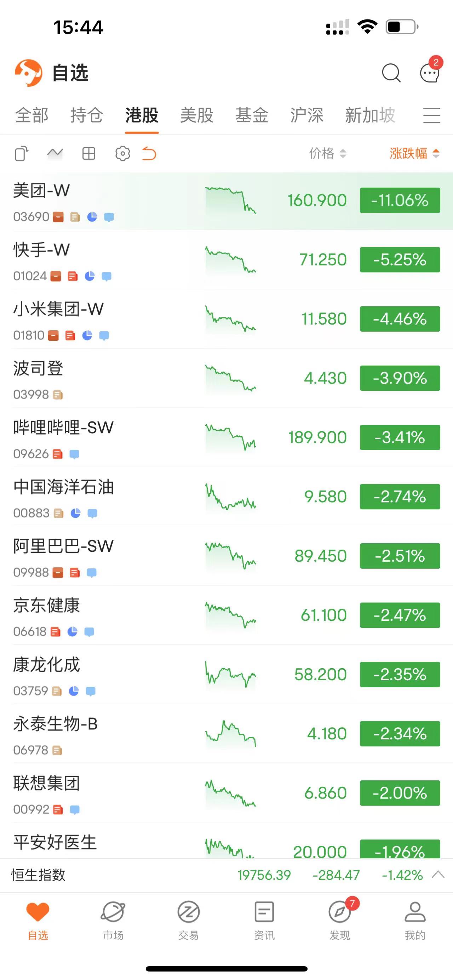Tap the watchlist settings gear icon
The image size is (453, 980).
[x=122, y=154]
